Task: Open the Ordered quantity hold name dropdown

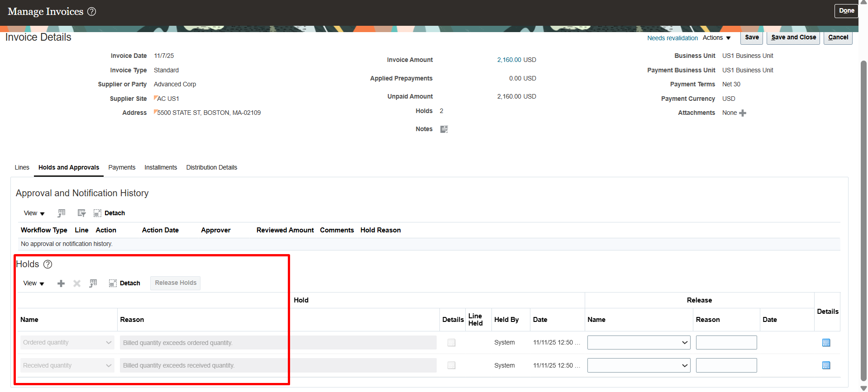Action: 67,343
